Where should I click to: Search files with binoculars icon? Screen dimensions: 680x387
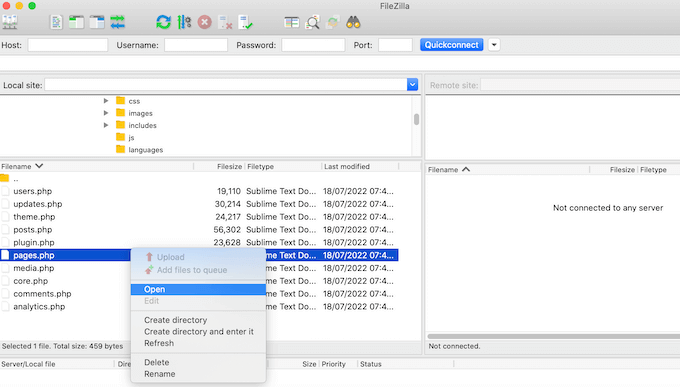click(x=353, y=22)
